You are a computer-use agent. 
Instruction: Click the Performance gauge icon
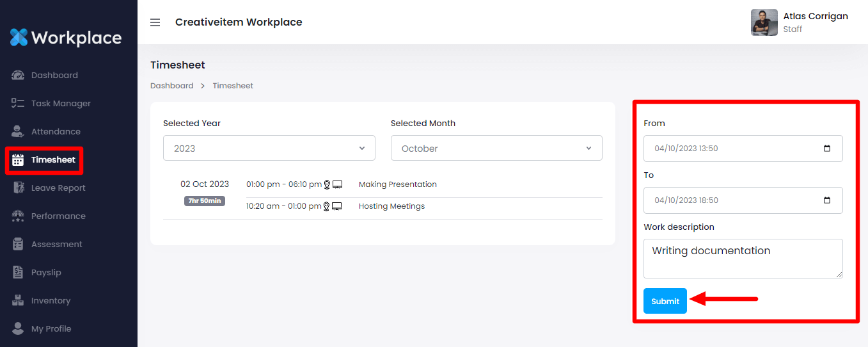pos(18,216)
